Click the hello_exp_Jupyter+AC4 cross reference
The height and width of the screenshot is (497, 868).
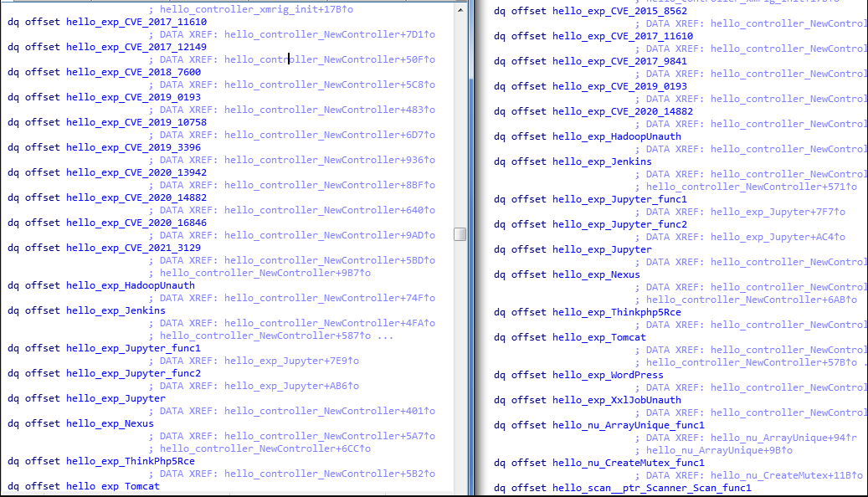(778, 237)
